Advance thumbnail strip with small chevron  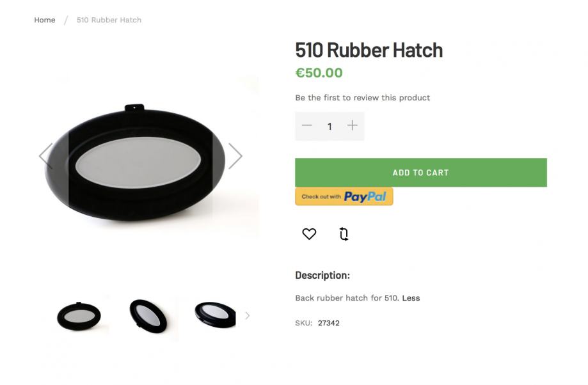click(x=248, y=316)
